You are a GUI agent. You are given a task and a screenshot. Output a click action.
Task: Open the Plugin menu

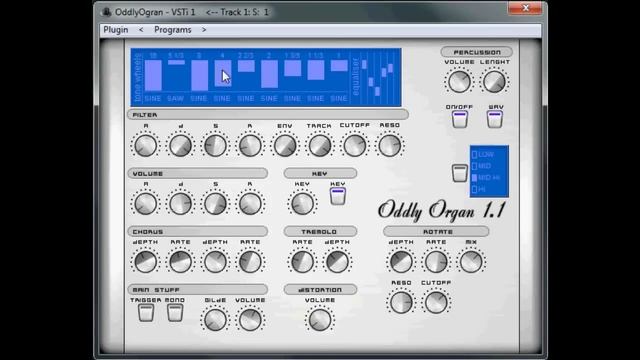pos(116,30)
